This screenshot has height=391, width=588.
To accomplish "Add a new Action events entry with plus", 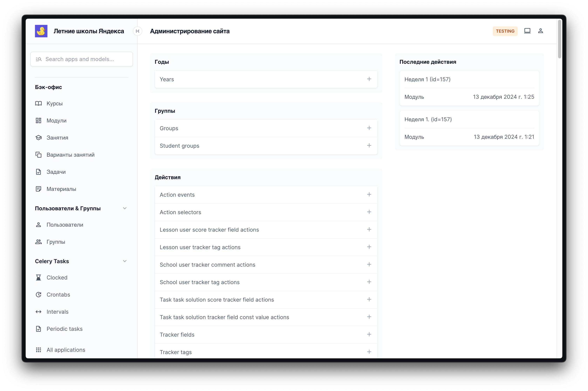I will pyautogui.click(x=369, y=195).
